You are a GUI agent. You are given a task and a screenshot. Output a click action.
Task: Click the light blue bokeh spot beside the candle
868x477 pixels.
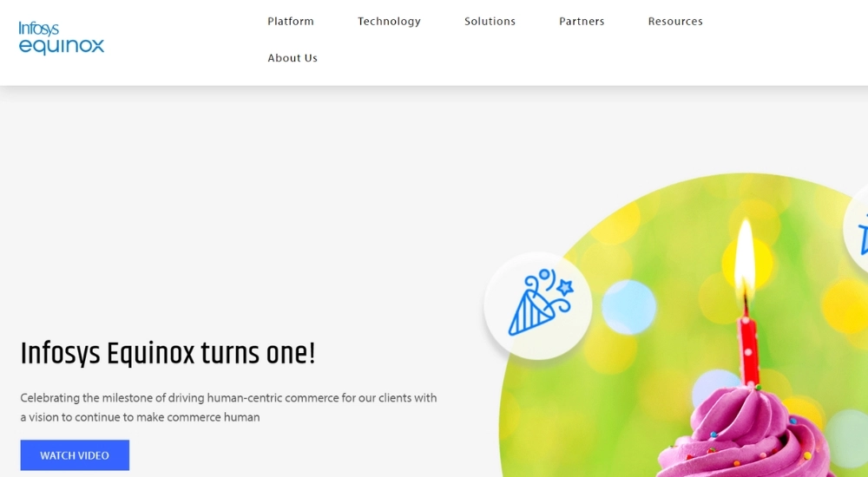628,307
